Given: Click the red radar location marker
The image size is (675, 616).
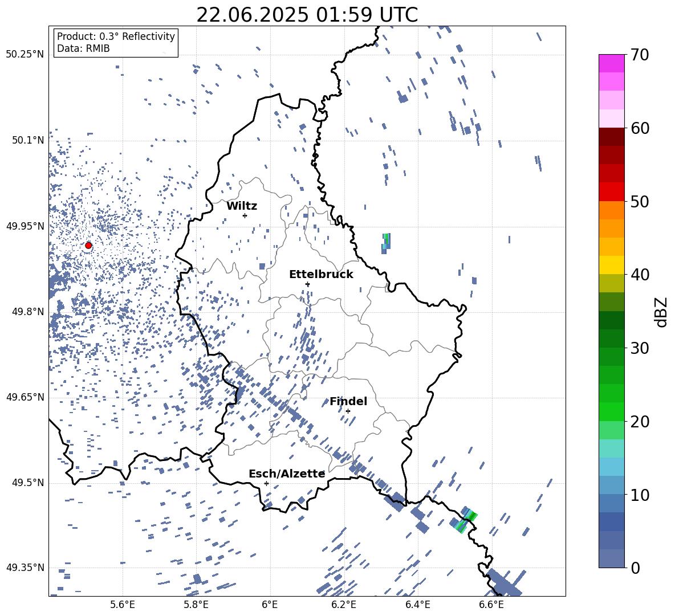Looking at the screenshot, I should [88, 246].
